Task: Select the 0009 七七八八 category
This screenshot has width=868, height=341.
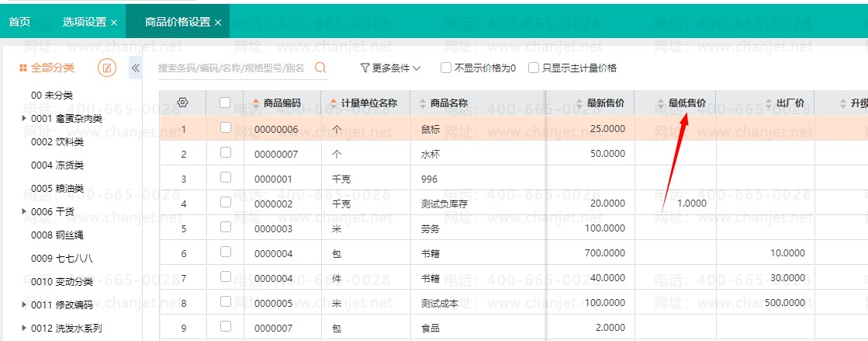Action: tap(62, 259)
